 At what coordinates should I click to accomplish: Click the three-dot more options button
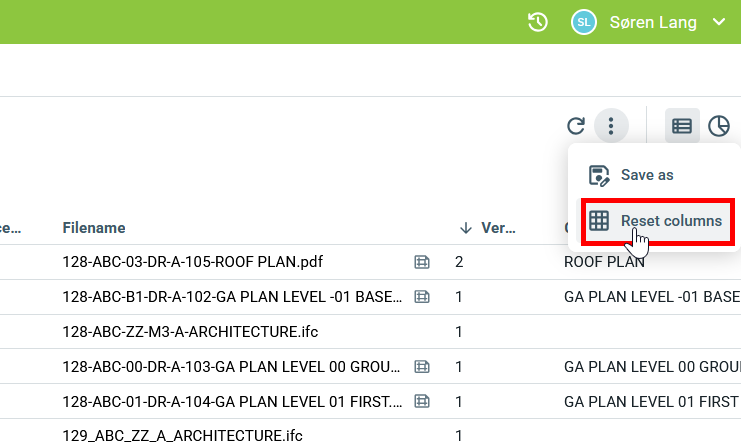[x=611, y=126]
